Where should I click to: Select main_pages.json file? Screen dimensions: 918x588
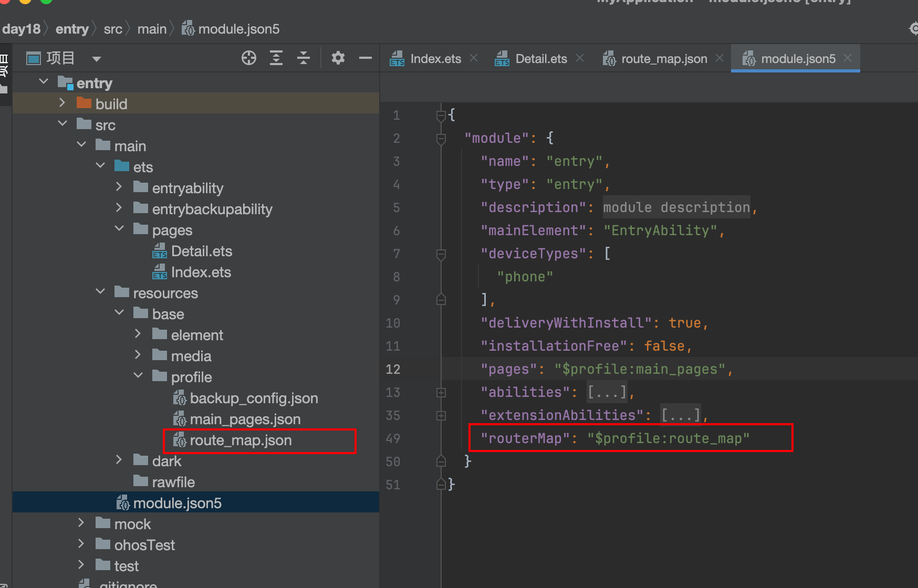(245, 419)
